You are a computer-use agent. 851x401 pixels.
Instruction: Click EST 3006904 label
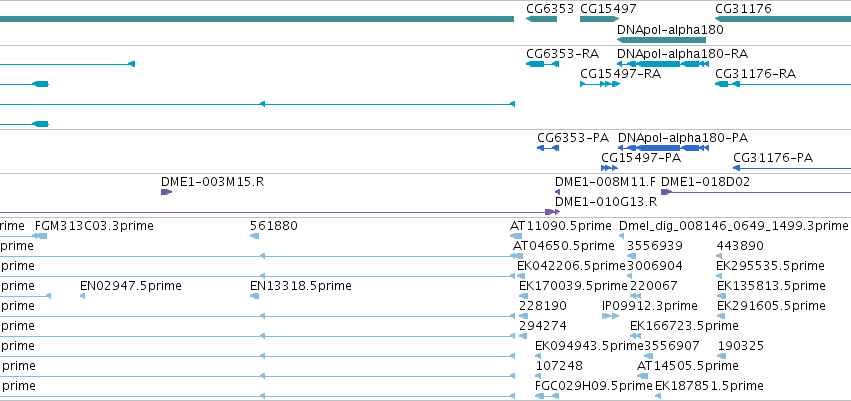[x=655, y=266]
